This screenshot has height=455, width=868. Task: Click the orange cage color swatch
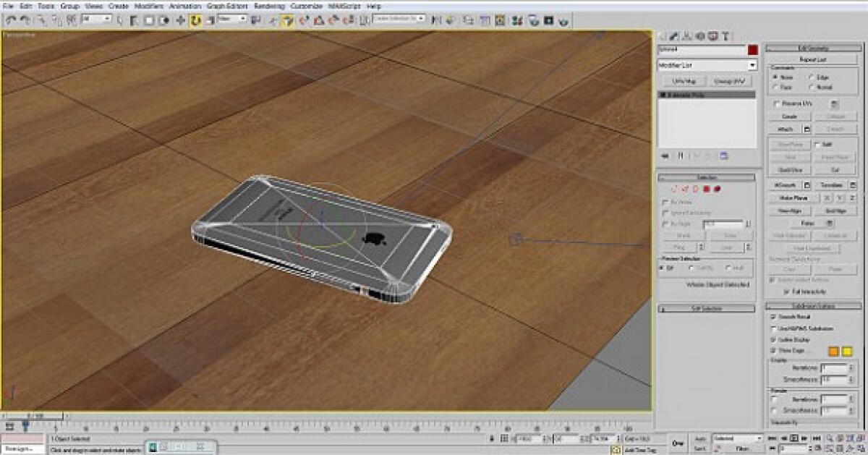833,351
